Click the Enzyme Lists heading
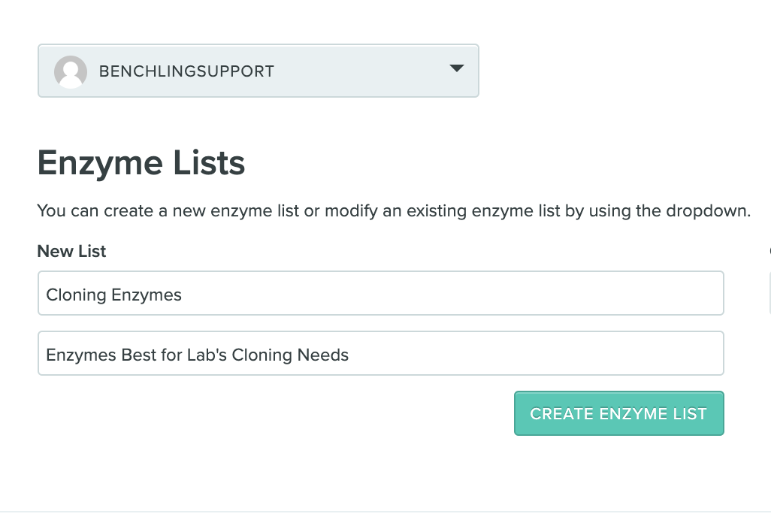The height and width of the screenshot is (532, 771). tap(141, 162)
